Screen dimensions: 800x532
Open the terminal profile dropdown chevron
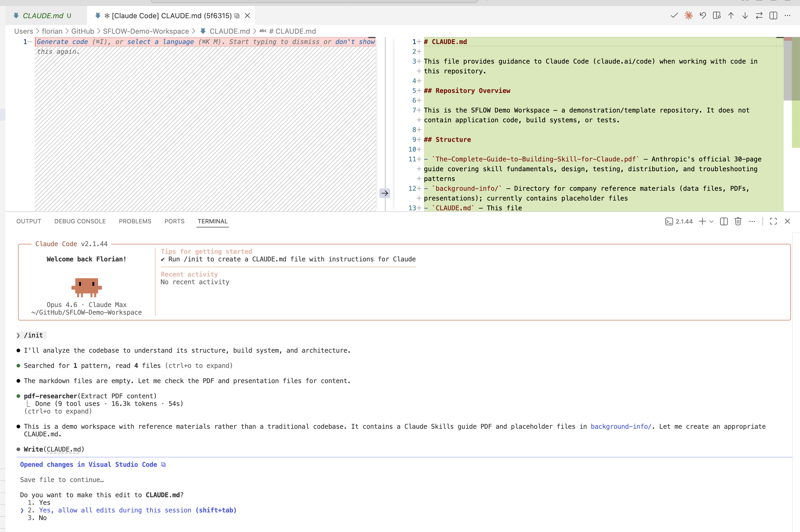coord(711,221)
